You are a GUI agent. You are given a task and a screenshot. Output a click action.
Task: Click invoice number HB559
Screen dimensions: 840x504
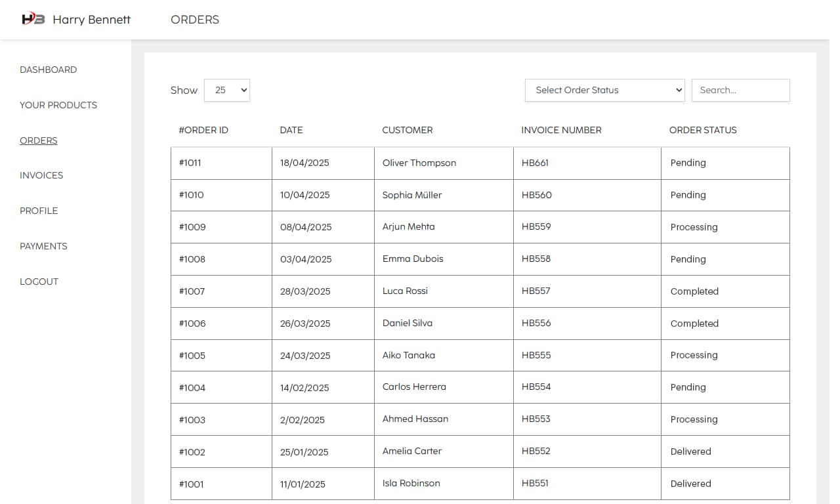536,226
